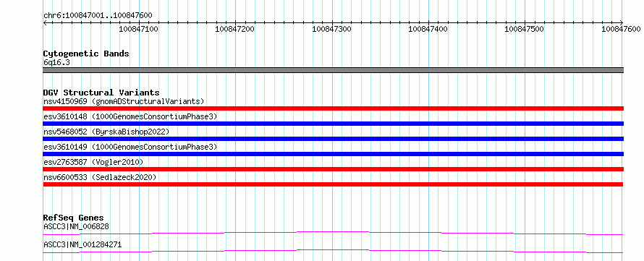This screenshot has height=261, width=644.
Task: Select the blue bar for nsv5468052
Action: click(333, 139)
